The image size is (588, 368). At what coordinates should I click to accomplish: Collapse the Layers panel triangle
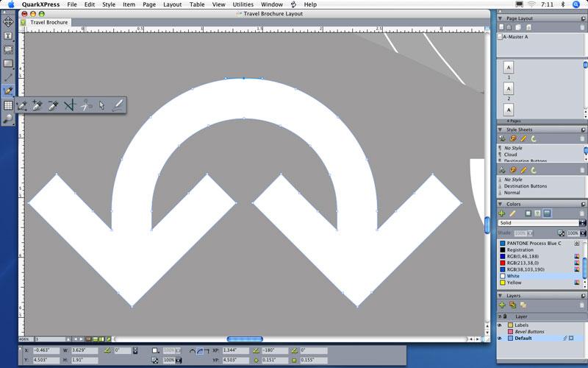pos(501,296)
